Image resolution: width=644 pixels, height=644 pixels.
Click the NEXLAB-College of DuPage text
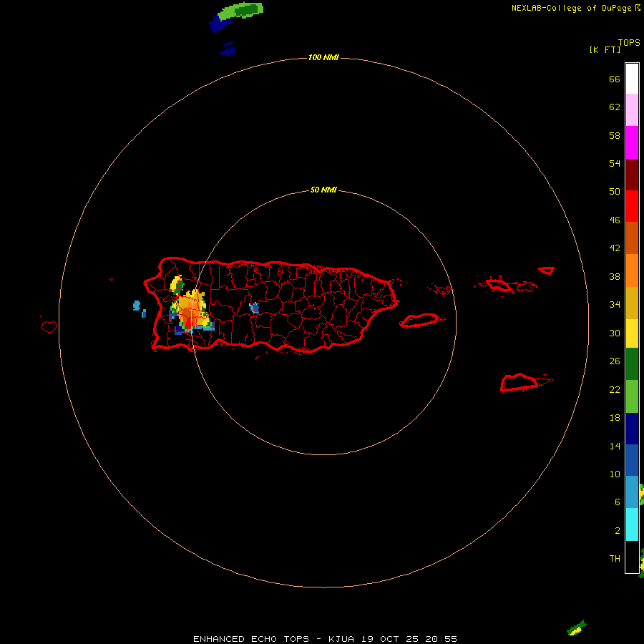571,8
